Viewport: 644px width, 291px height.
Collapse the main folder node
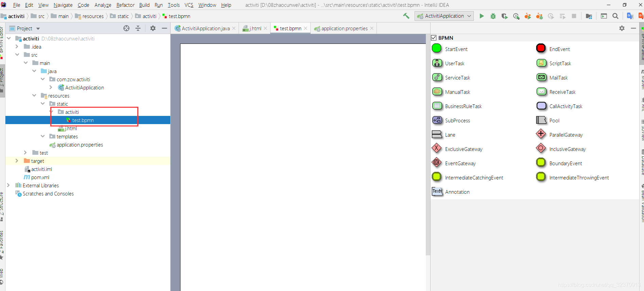pyautogui.click(x=25, y=63)
